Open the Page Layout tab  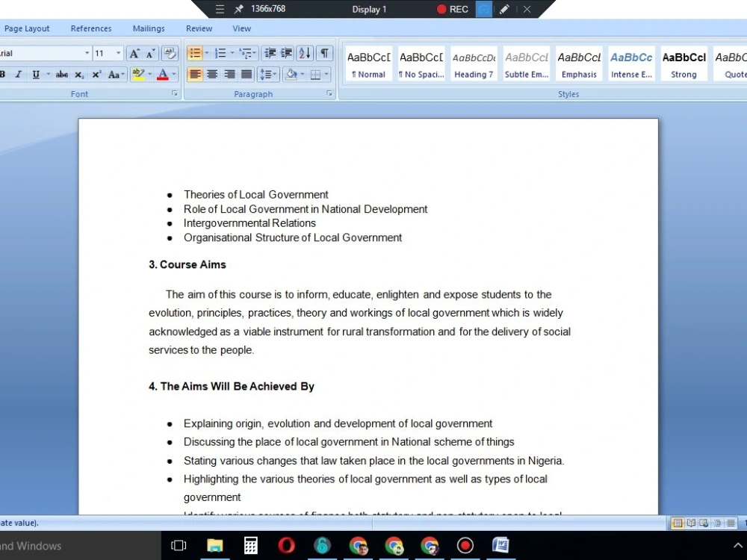click(27, 28)
